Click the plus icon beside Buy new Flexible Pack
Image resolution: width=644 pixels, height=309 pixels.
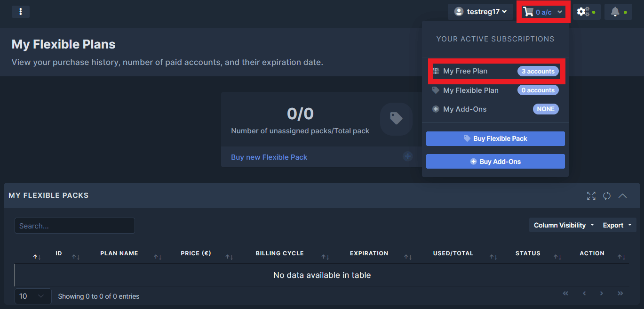coord(407,156)
